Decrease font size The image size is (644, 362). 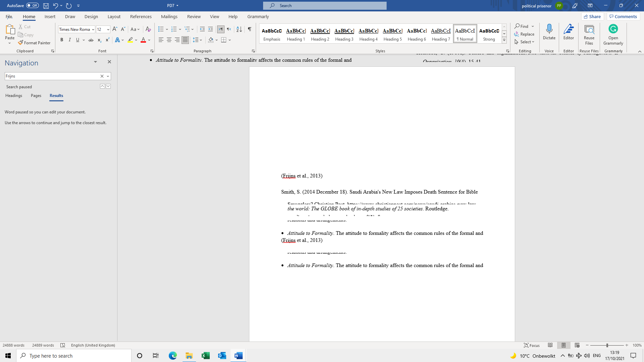pos(123,29)
